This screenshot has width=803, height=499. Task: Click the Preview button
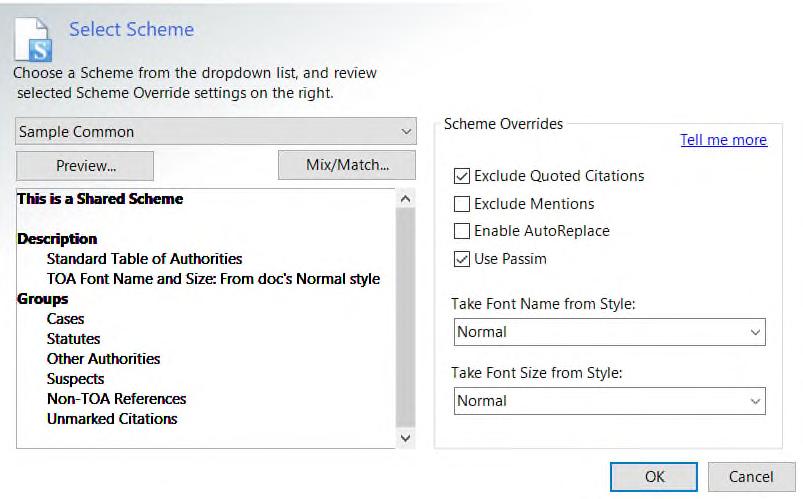(85, 166)
